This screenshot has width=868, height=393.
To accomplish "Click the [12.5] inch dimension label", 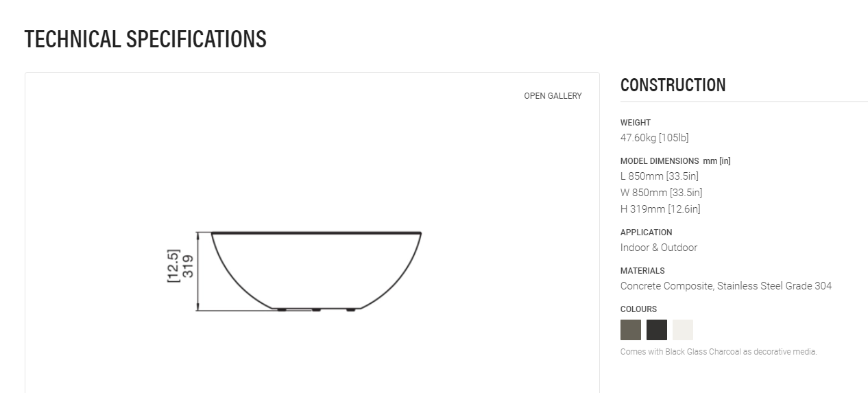I will 173,266.
